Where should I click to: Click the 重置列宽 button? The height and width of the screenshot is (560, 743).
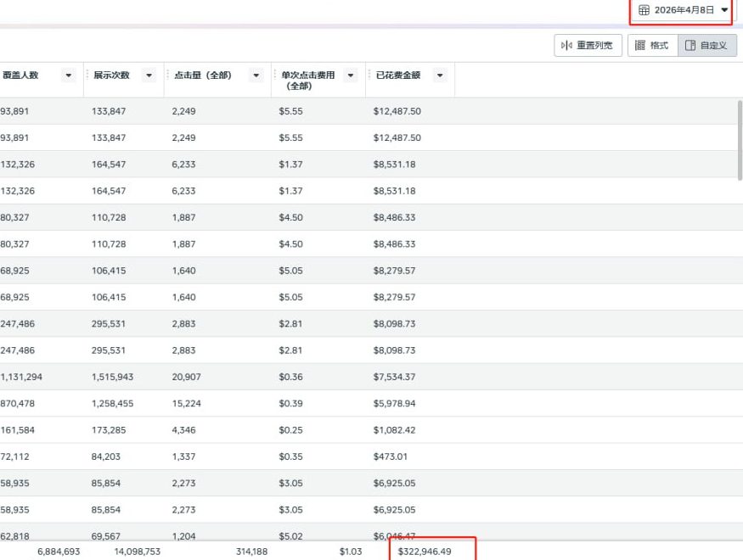(588, 46)
